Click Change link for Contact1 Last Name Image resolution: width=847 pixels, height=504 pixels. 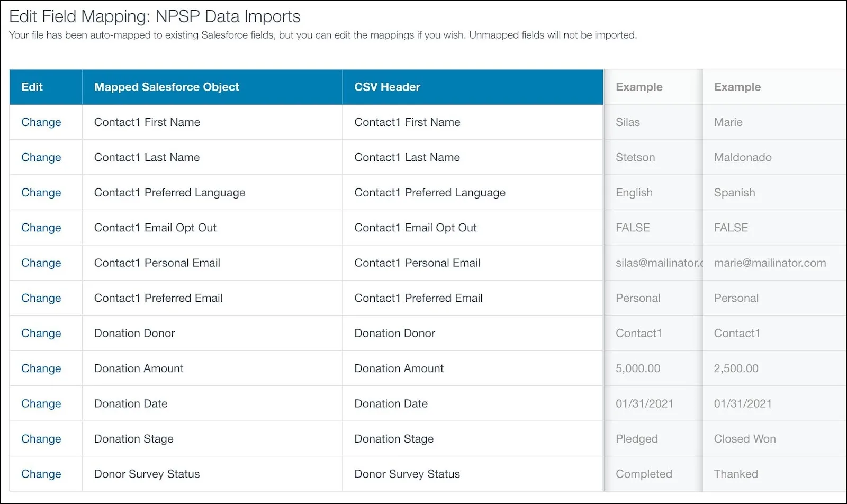pos(41,157)
